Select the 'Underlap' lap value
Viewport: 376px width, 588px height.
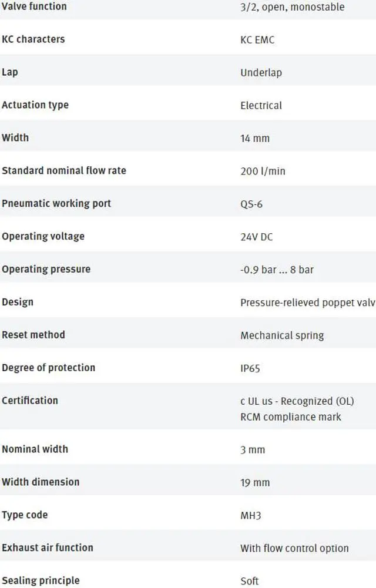261,72
